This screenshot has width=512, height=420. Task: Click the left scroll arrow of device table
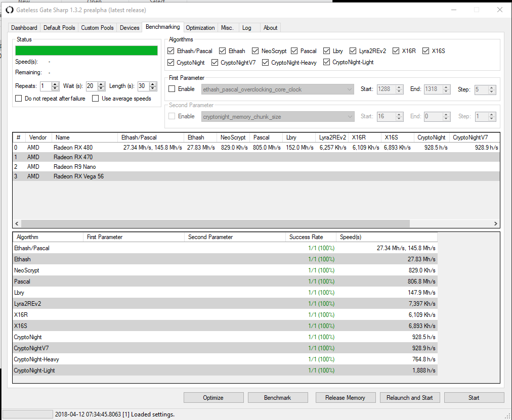[x=17, y=224]
